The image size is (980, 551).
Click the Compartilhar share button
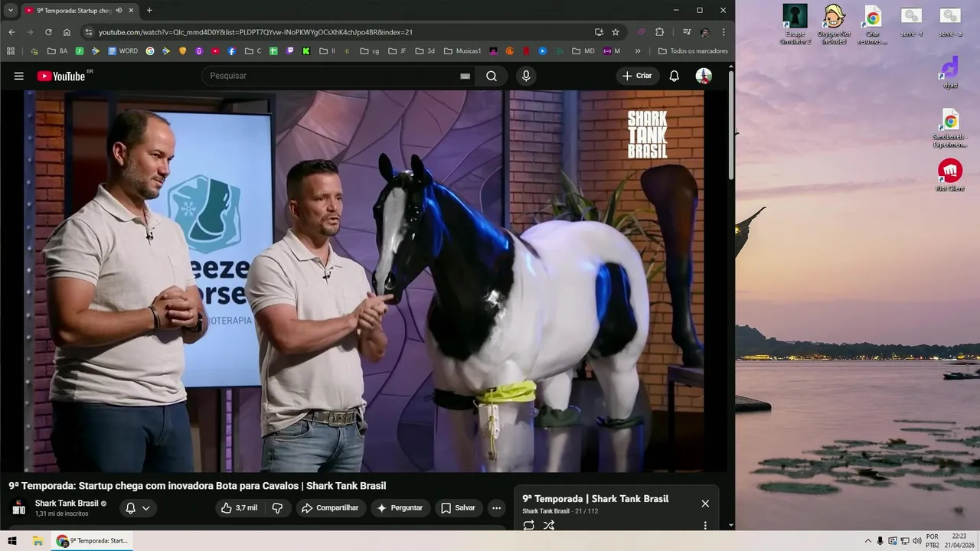[x=330, y=508]
